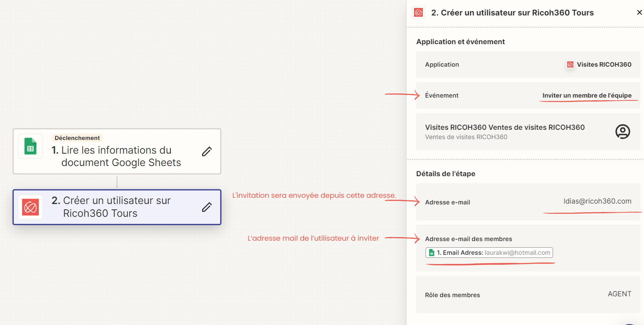Click the Ricoh360 Tours icon in step 2
The image size is (644, 325).
pyautogui.click(x=30, y=207)
